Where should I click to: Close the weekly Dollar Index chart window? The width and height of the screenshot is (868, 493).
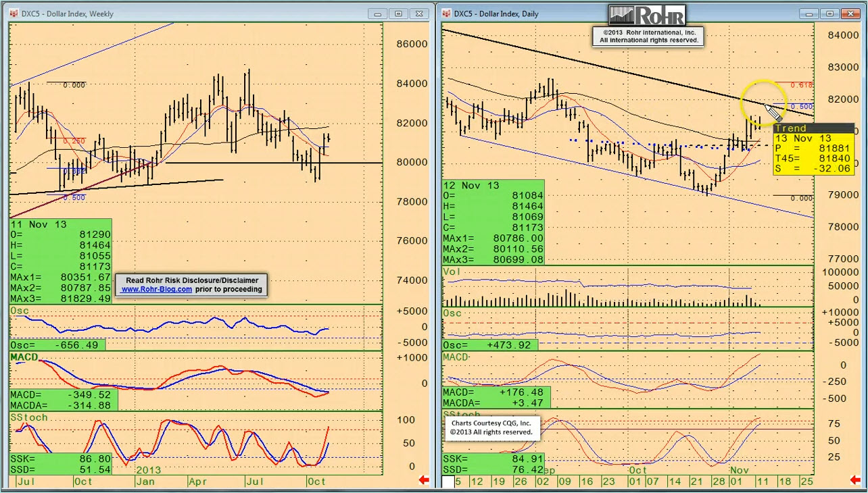(421, 14)
